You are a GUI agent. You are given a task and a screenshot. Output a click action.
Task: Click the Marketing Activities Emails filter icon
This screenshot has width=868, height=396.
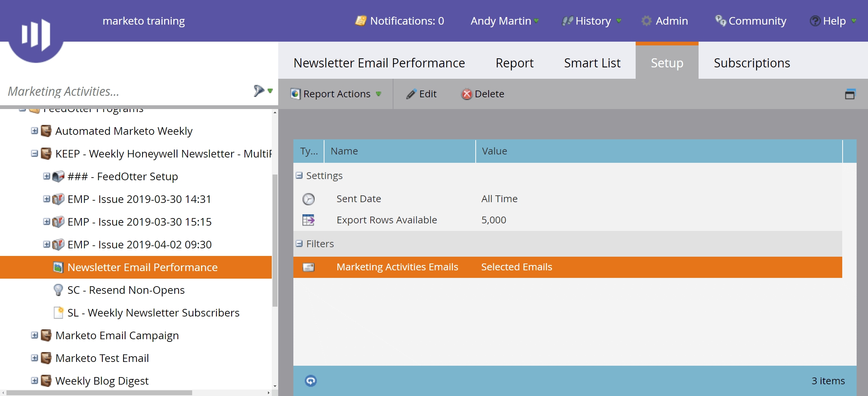click(309, 267)
